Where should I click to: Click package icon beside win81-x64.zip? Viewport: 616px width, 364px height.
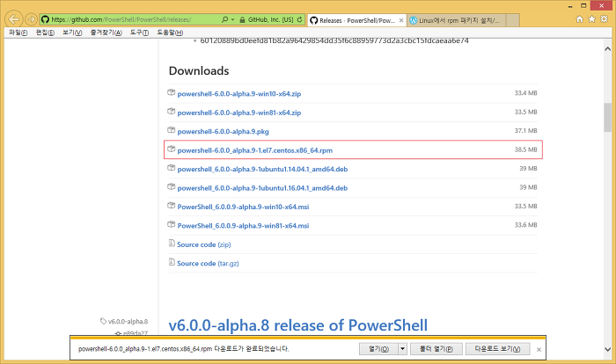[x=171, y=112]
